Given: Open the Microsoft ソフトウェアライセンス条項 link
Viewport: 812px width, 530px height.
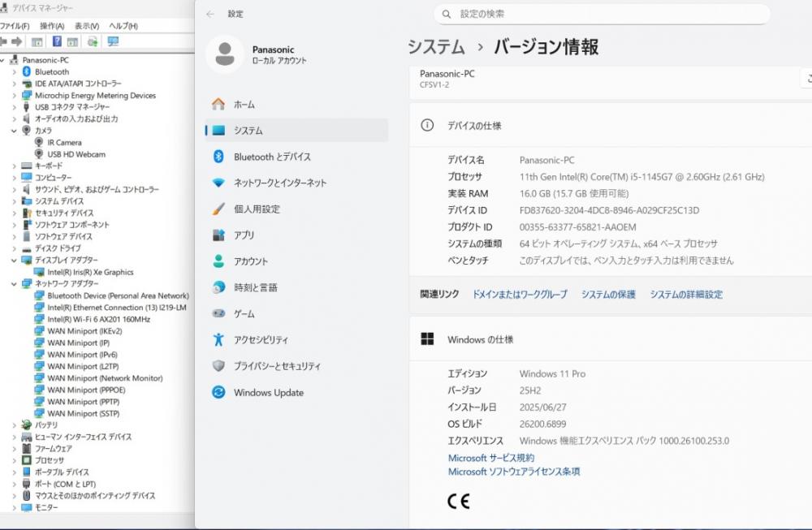Looking at the screenshot, I should point(514,472).
